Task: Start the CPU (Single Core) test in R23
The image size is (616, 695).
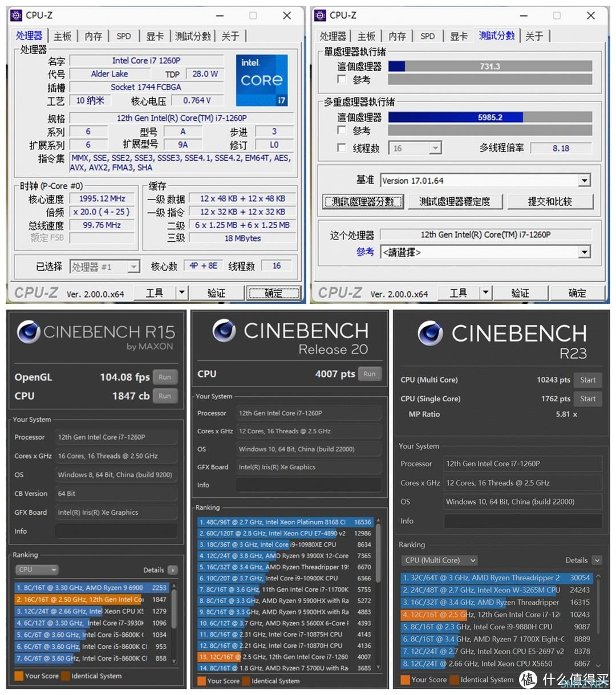Action: pyautogui.click(x=587, y=399)
